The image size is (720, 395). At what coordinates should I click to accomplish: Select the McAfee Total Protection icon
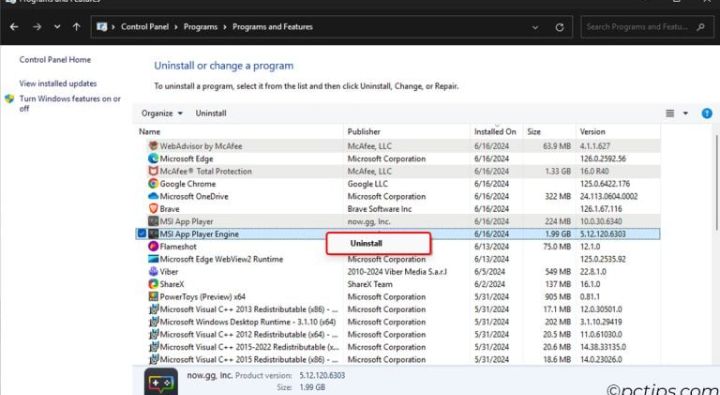click(x=153, y=171)
